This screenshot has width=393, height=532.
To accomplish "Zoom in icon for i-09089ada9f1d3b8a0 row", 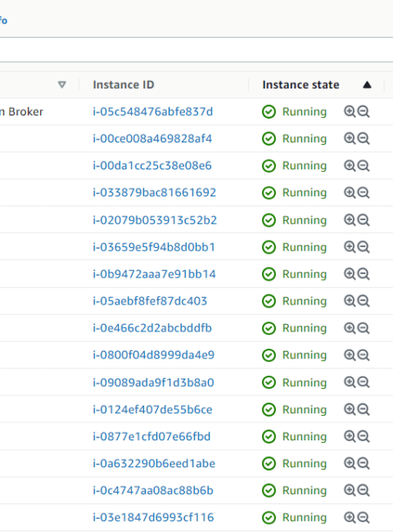I will click(350, 382).
